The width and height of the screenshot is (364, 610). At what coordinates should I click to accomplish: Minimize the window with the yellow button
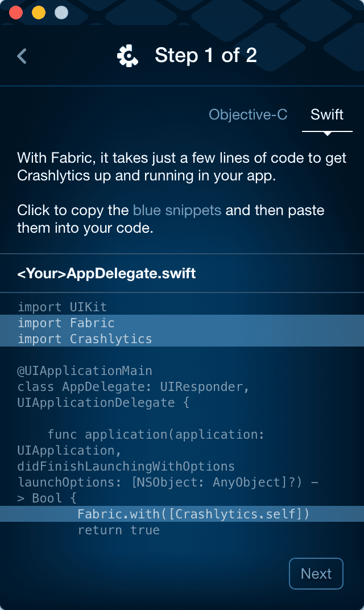coord(38,13)
